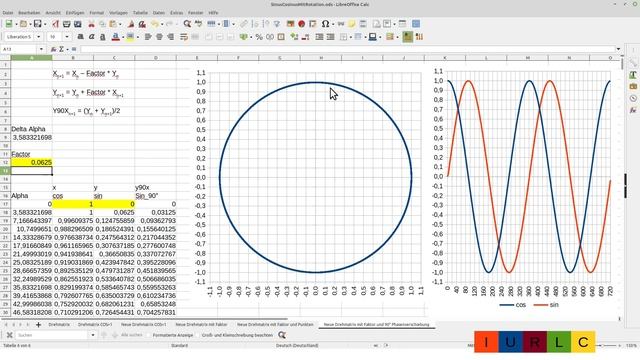The image size is (640, 360).
Task: Open font color dropdown arrow
Action: pyautogui.click(x=122, y=37)
